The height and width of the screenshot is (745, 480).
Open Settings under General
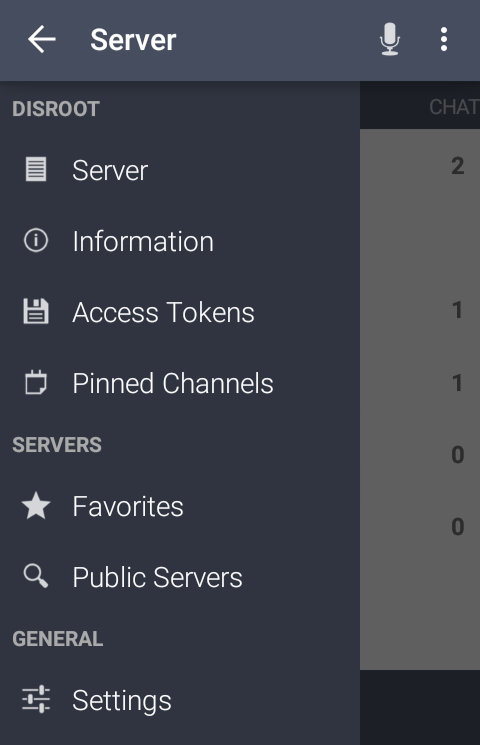pos(180,700)
